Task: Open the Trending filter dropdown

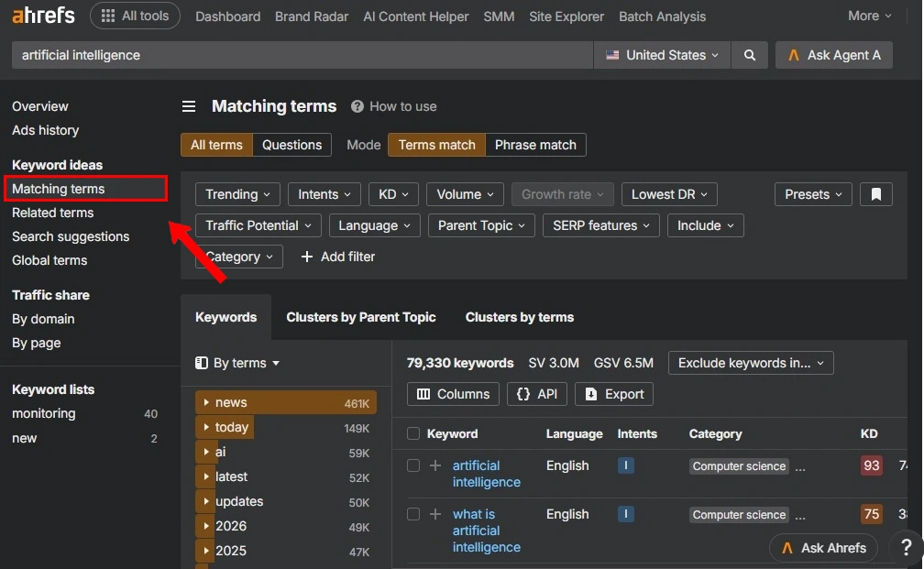Action: point(237,194)
